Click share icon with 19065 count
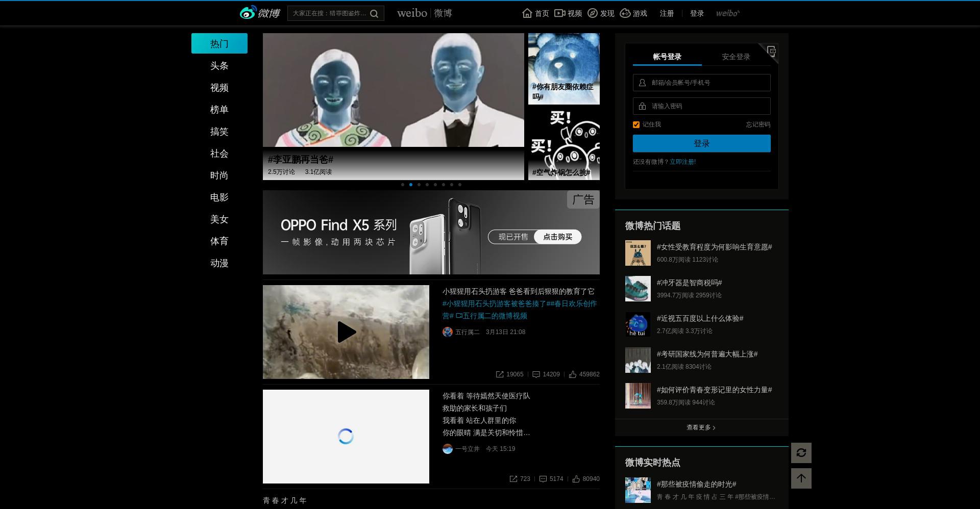 [500, 374]
